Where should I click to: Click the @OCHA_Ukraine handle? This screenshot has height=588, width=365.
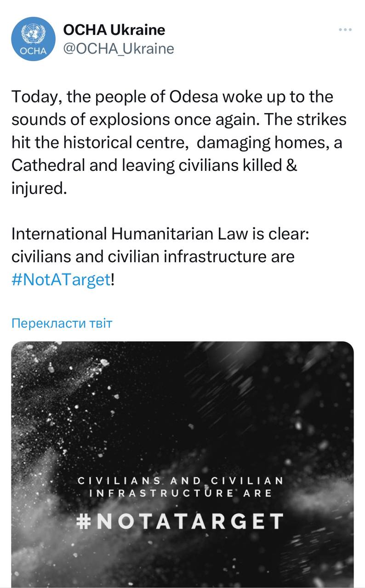click(x=118, y=49)
